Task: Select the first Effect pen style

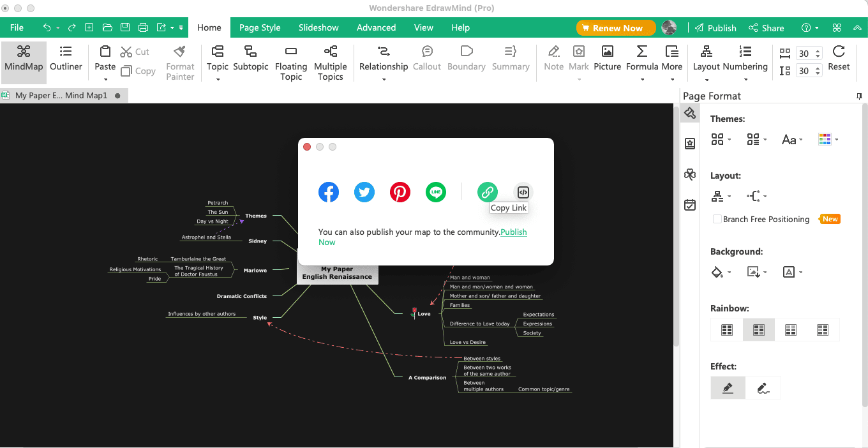Action: pyautogui.click(x=728, y=387)
